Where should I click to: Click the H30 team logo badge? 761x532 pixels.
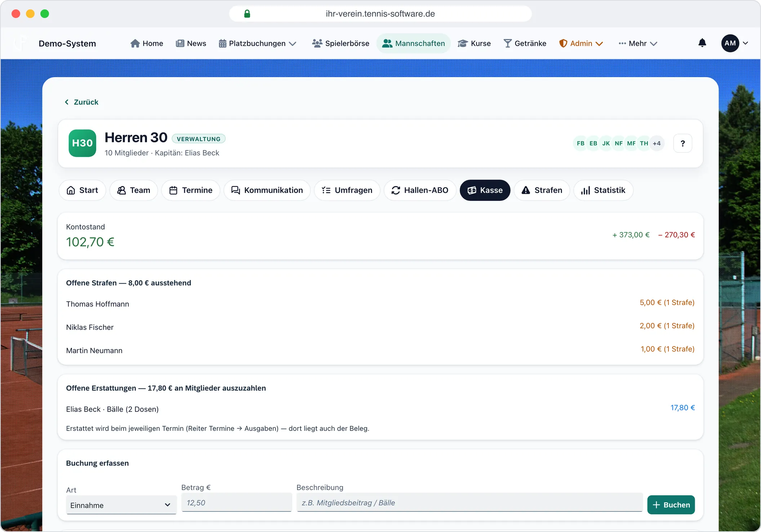click(x=83, y=143)
